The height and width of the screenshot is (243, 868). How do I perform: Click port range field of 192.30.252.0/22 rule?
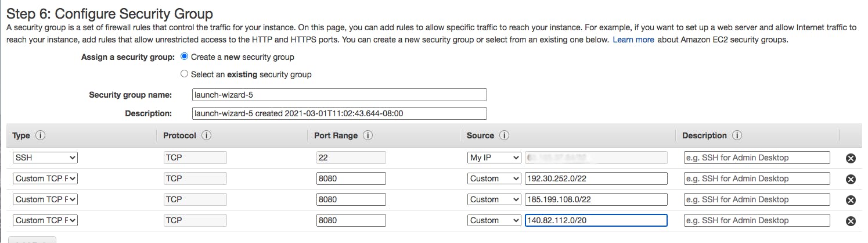[351, 178]
